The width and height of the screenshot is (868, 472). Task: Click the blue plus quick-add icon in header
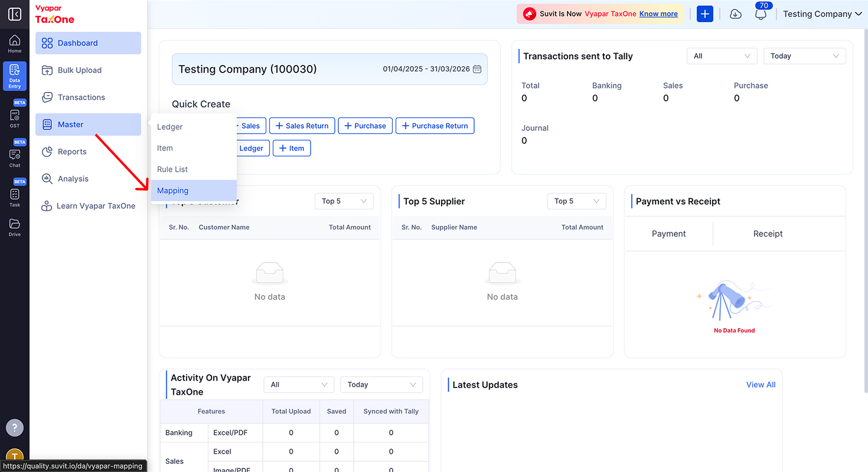(x=705, y=14)
